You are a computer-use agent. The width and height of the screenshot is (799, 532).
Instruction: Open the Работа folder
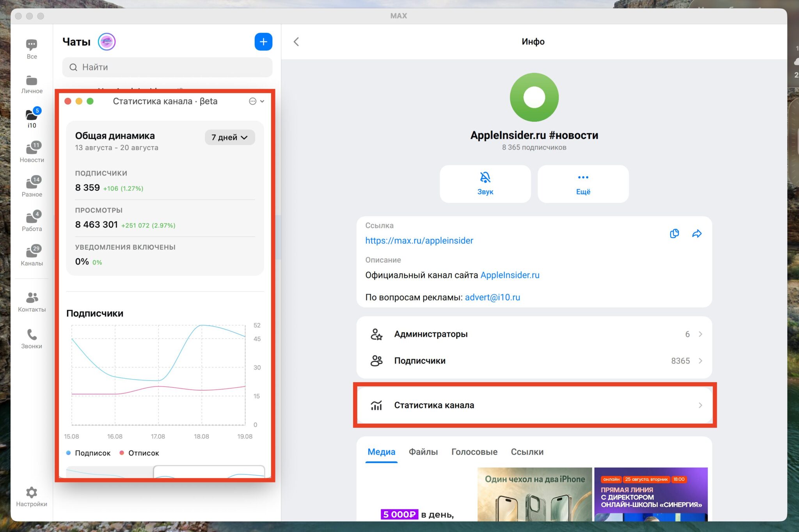[32, 221]
